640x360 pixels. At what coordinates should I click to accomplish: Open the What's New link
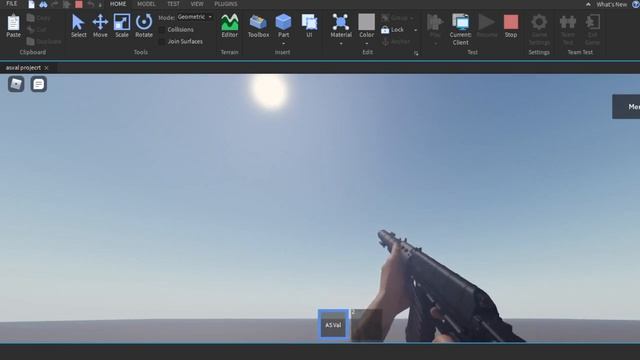pyautogui.click(x=611, y=4)
